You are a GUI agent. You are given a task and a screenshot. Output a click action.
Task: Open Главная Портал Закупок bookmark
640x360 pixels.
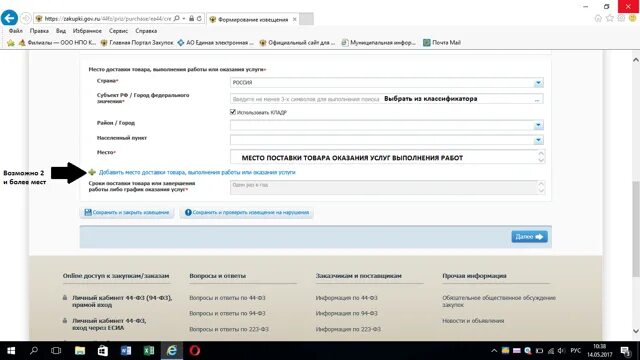[137, 42]
